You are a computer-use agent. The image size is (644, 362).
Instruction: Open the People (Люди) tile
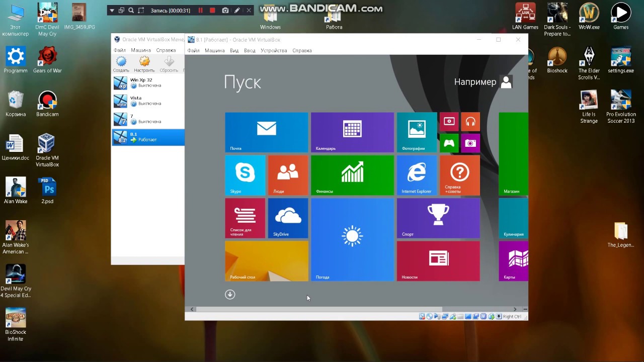(x=288, y=175)
